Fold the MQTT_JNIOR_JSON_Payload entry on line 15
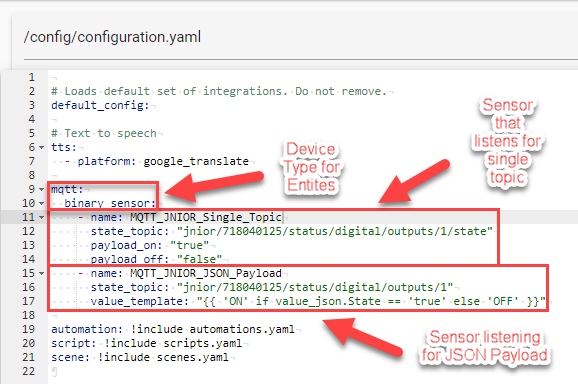The image size is (578, 384). pyautogui.click(x=42, y=273)
